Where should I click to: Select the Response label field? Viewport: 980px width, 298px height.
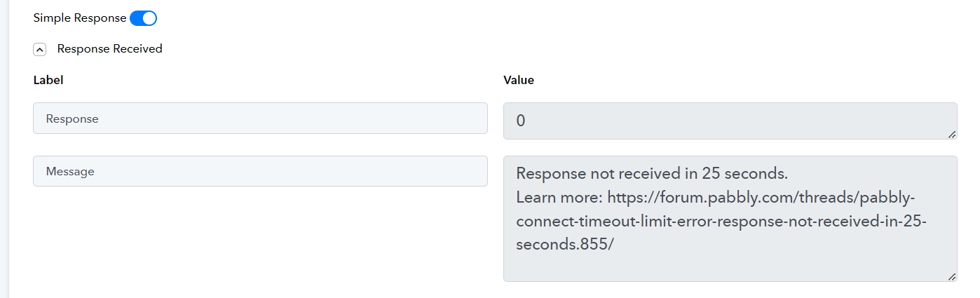pyautogui.click(x=260, y=118)
